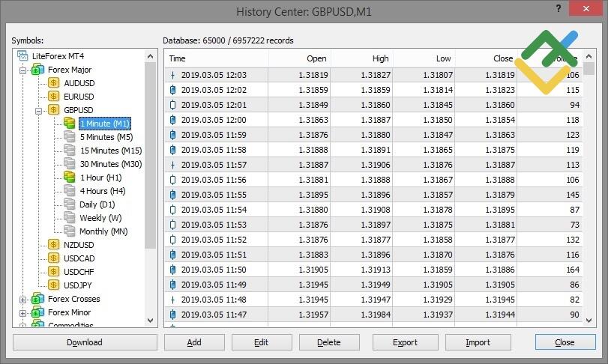
Task: Select the 2019.03.05 12:02 record
Action: click(x=373, y=90)
